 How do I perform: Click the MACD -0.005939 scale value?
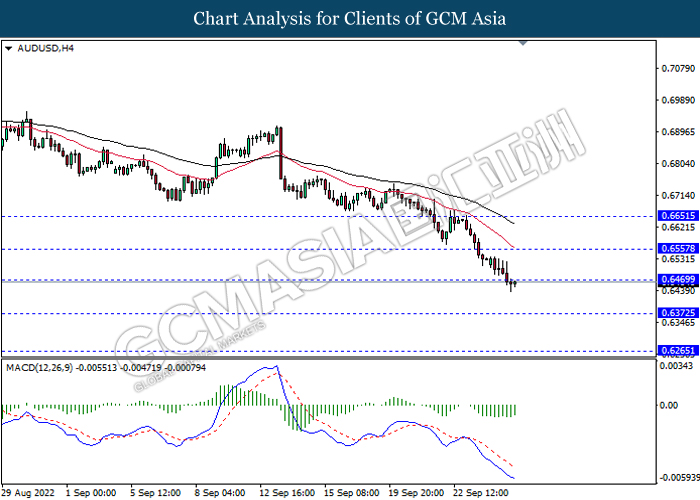(x=679, y=478)
